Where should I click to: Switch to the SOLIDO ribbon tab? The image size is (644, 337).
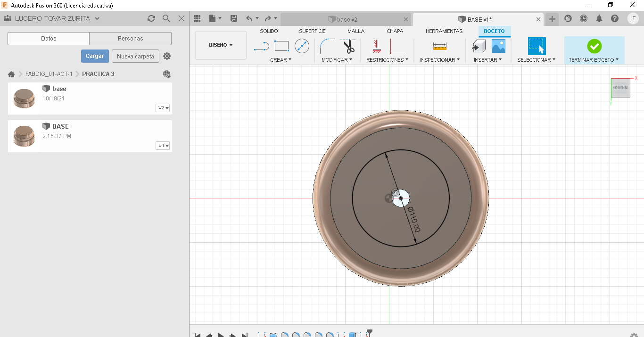(269, 31)
